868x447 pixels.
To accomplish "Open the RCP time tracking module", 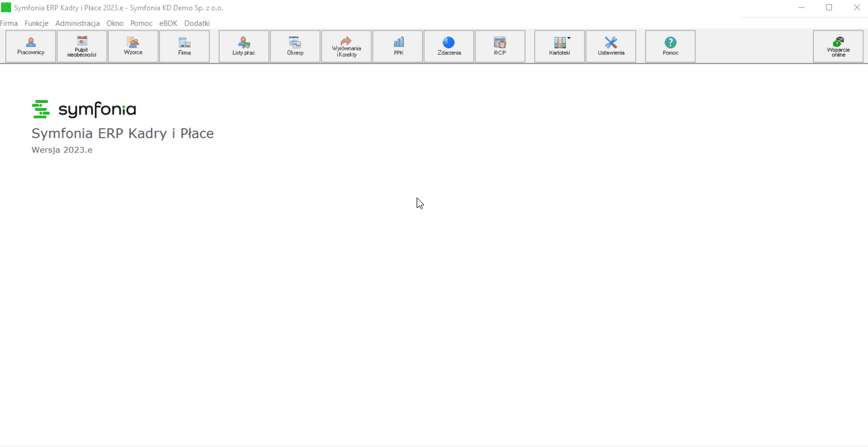I will tap(500, 46).
